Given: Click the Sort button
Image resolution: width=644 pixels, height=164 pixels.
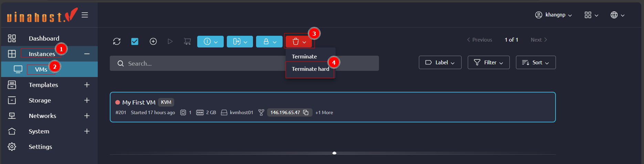Looking at the screenshot, I should point(536,63).
